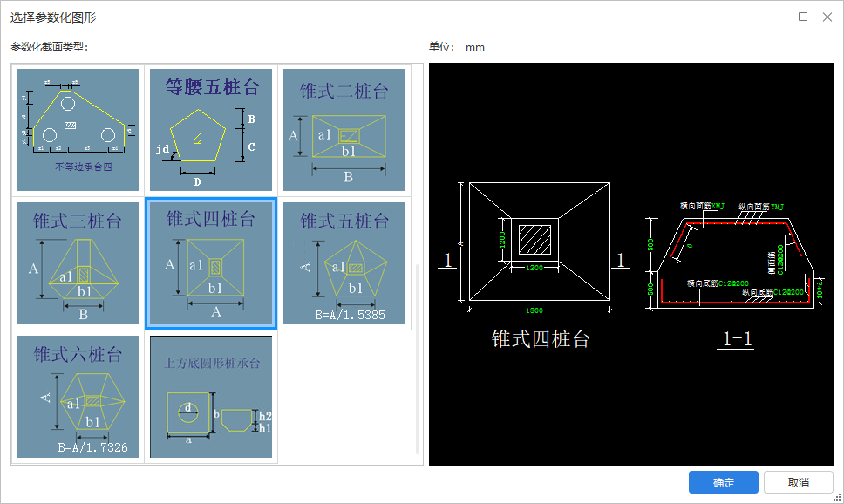
Task: Click the 取消 button
Action: pyautogui.click(x=799, y=482)
